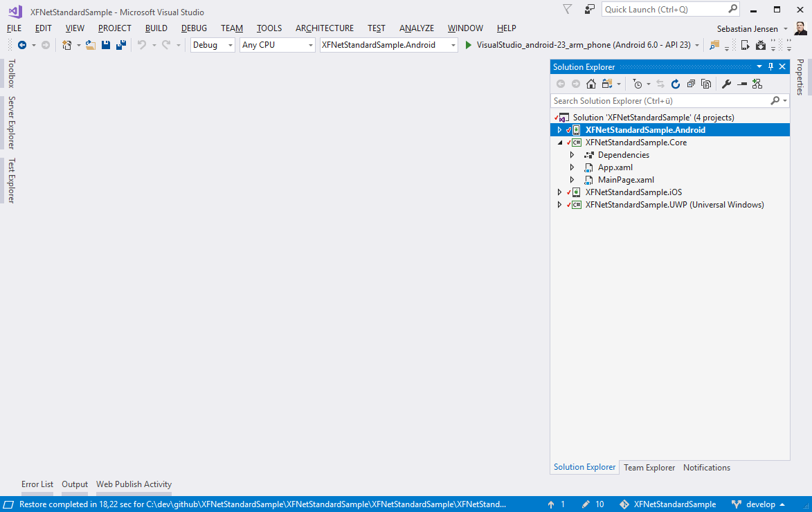
Task: Click the green Start debugging arrow
Action: 469,45
